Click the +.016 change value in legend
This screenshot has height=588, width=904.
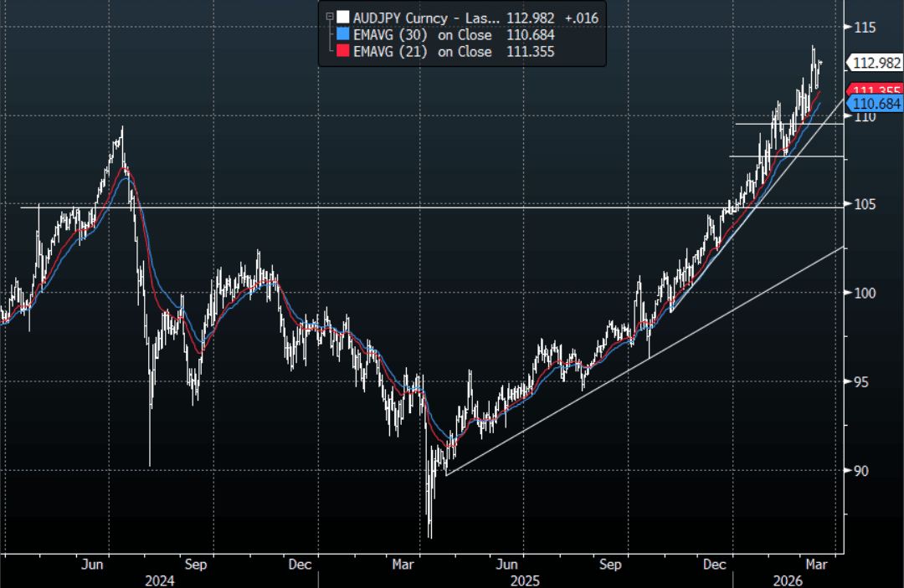click(579, 18)
